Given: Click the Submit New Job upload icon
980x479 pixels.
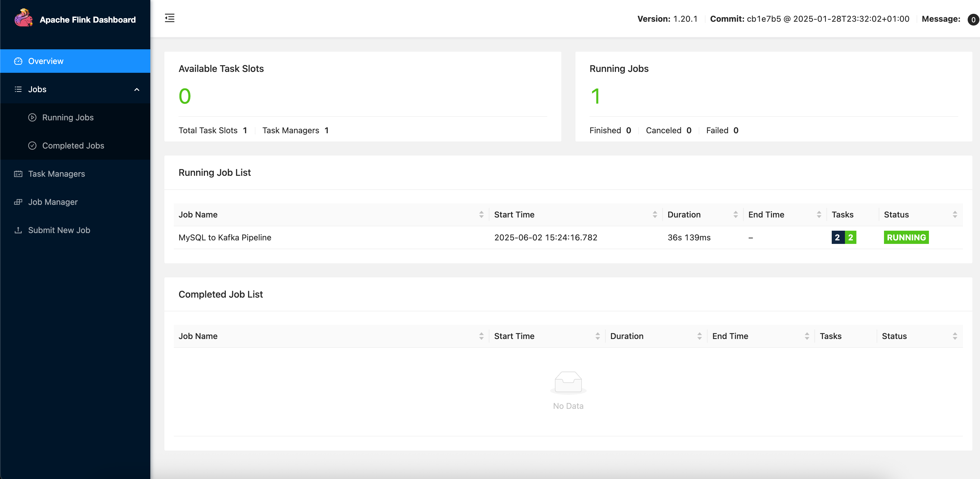Looking at the screenshot, I should pyautogui.click(x=18, y=230).
